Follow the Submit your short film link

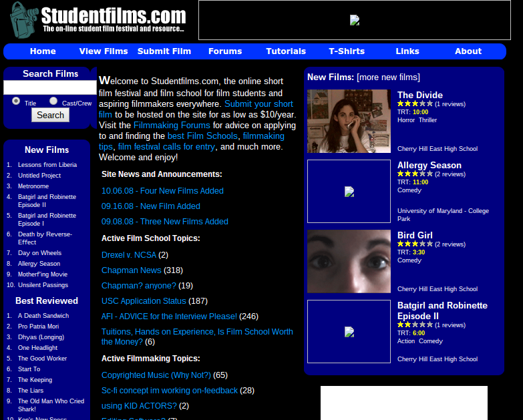point(259,104)
